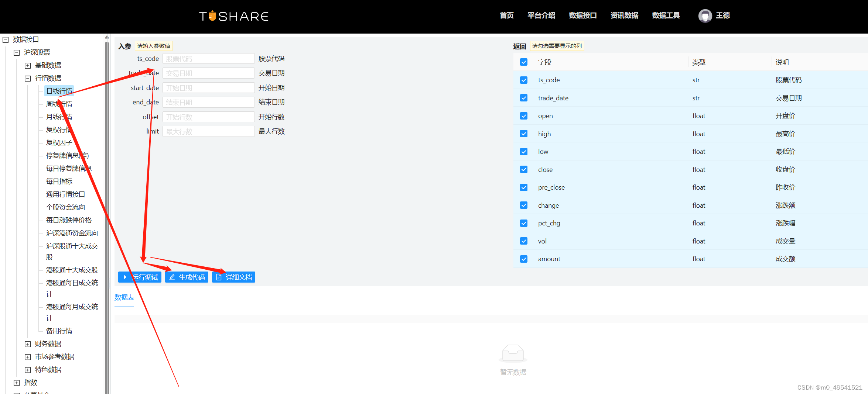Click the document icon on 详细文档
The image size is (868, 394).
click(x=218, y=277)
